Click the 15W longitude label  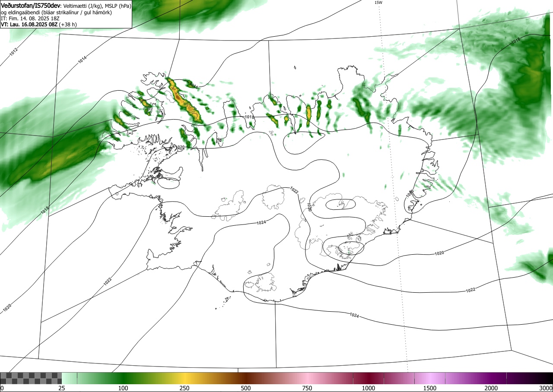pos(378,3)
